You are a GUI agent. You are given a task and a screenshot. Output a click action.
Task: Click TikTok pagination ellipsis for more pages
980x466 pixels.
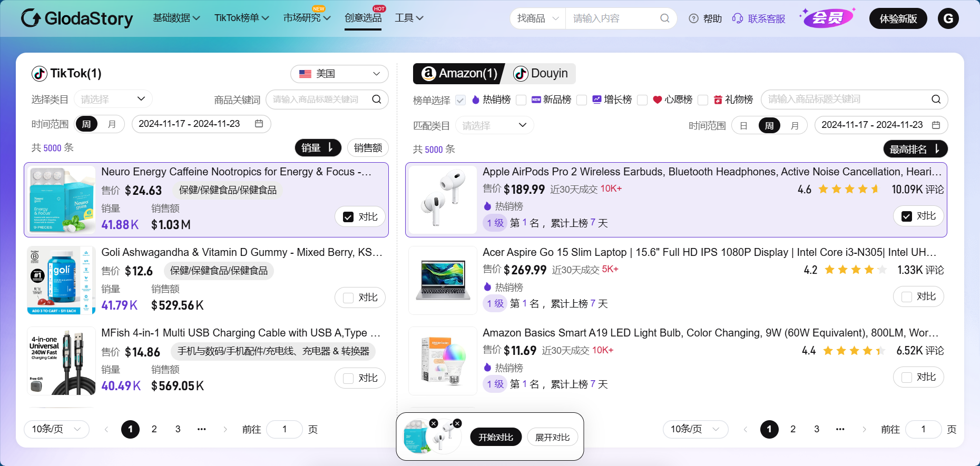(201, 429)
